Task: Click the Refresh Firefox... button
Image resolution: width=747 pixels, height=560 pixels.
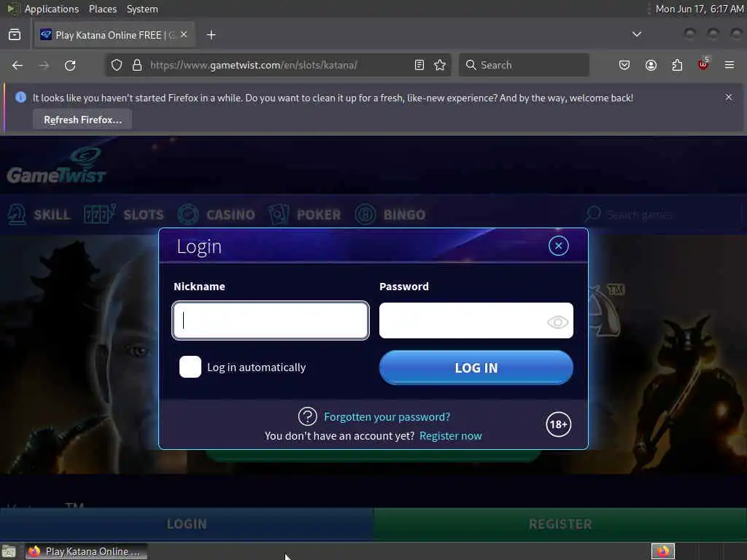Action: point(82,120)
